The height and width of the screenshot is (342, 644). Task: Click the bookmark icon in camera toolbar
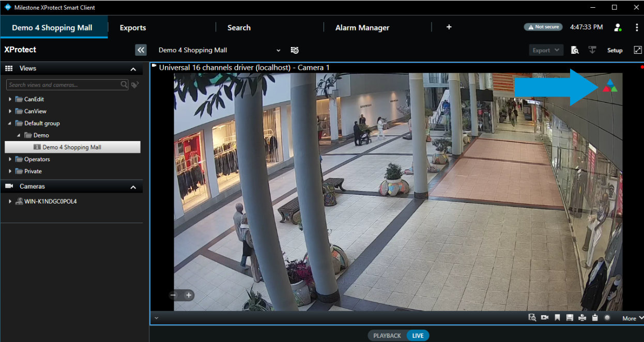click(x=557, y=318)
